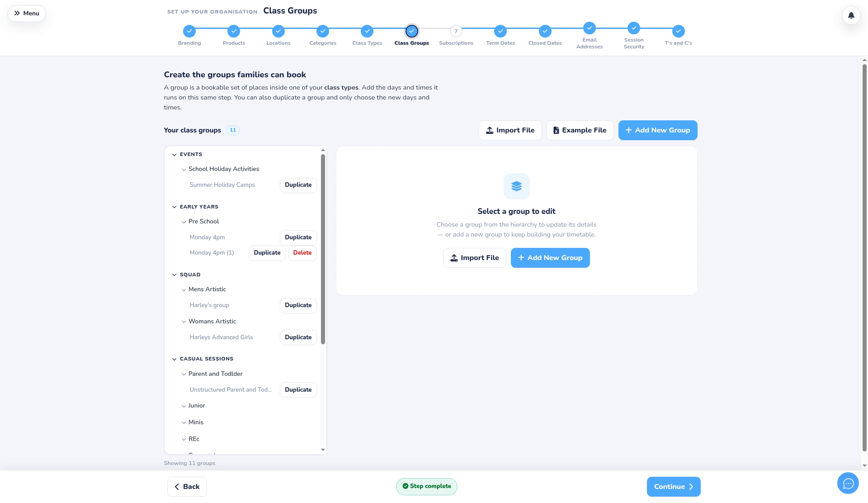Click Add New Group in the empty panel

click(x=550, y=258)
